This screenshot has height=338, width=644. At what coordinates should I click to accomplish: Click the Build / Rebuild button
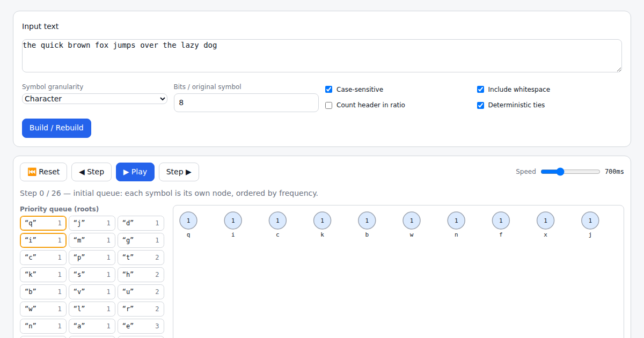coord(56,128)
